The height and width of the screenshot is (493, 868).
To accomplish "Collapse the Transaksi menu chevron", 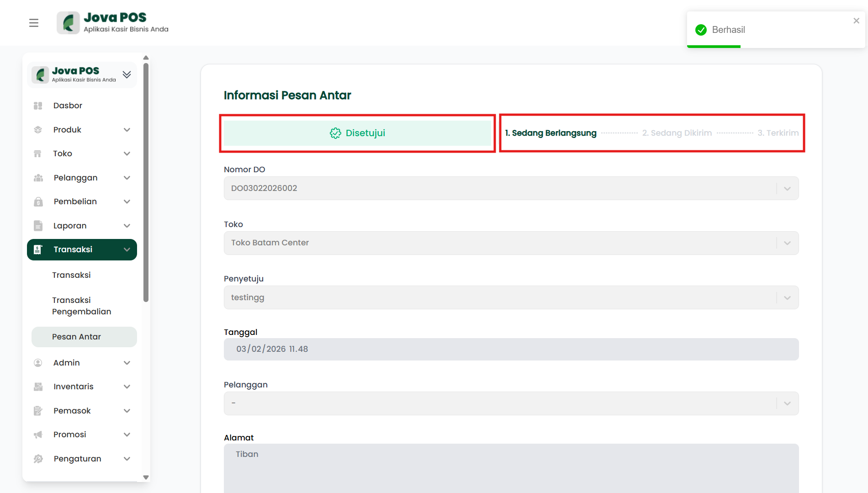I will coord(127,249).
